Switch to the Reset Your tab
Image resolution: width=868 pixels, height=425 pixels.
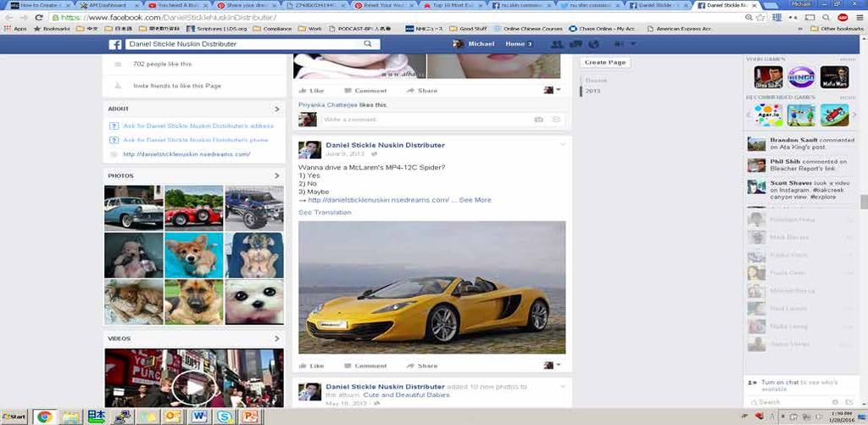pyautogui.click(x=384, y=5)
